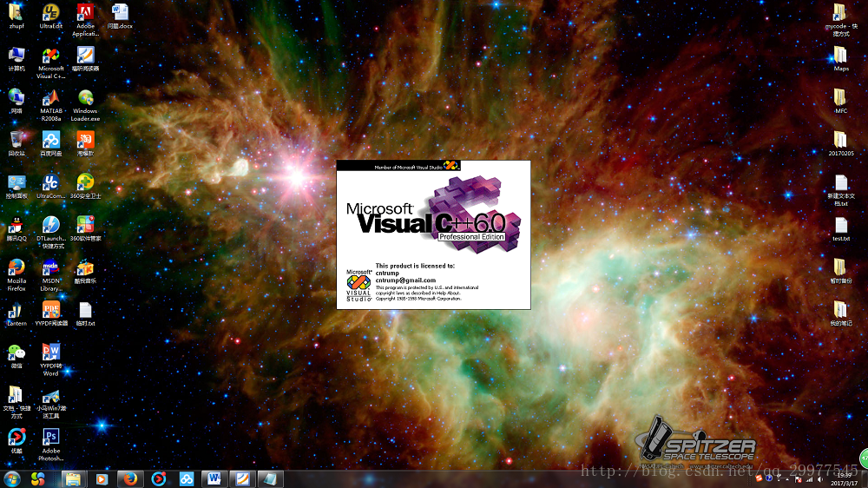Image resolution: width=868 pixels, height=488 pixels.
Task: Select the Maps folder on desktop
Action: [x=841, y=59]
